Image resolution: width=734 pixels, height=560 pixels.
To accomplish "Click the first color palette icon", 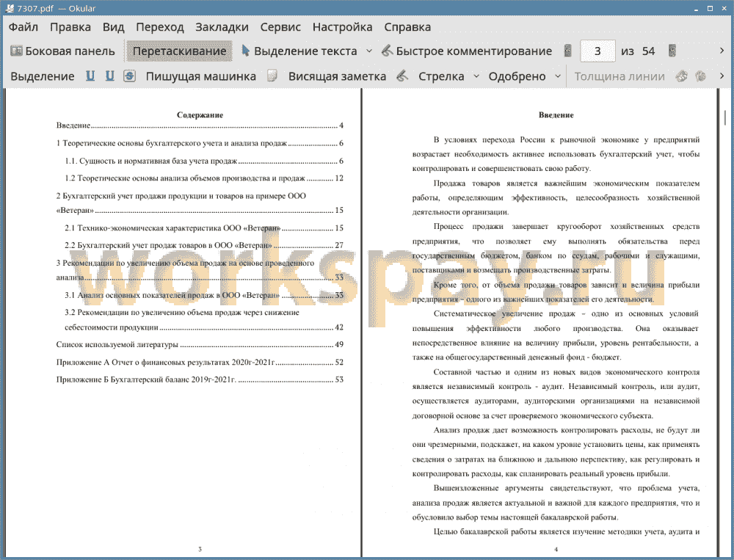I will coord(682,76).
